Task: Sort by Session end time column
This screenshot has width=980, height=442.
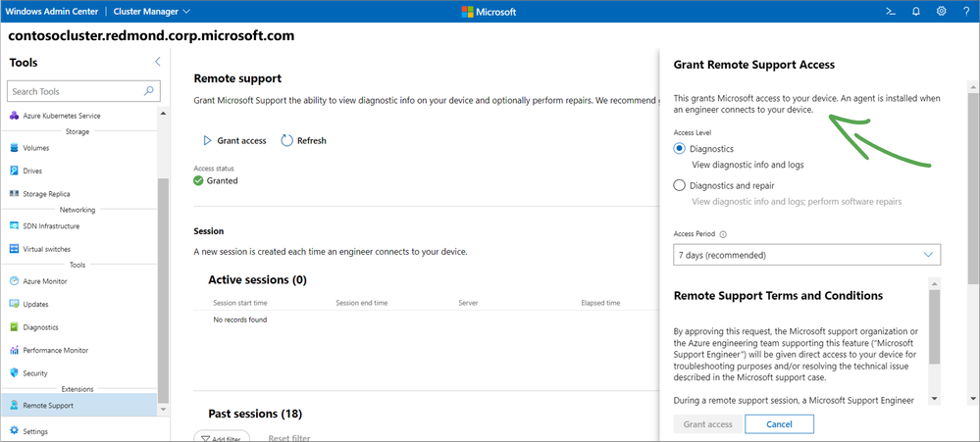Action: coord(362,303)
